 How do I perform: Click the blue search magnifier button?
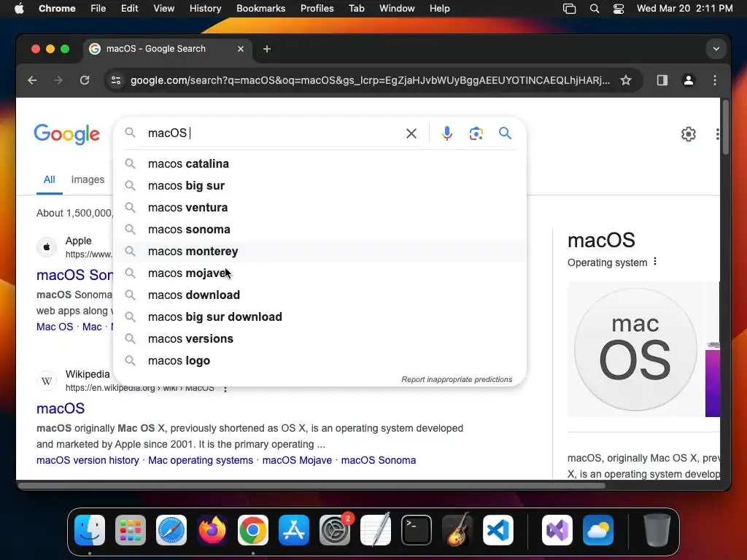(x=505, y=133)
